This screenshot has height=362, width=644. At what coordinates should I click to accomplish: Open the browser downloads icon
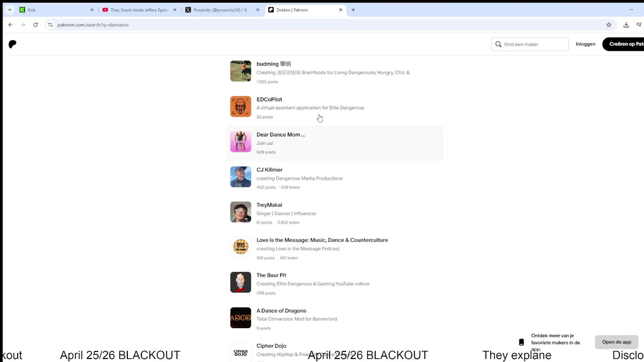tap(626, 25)
